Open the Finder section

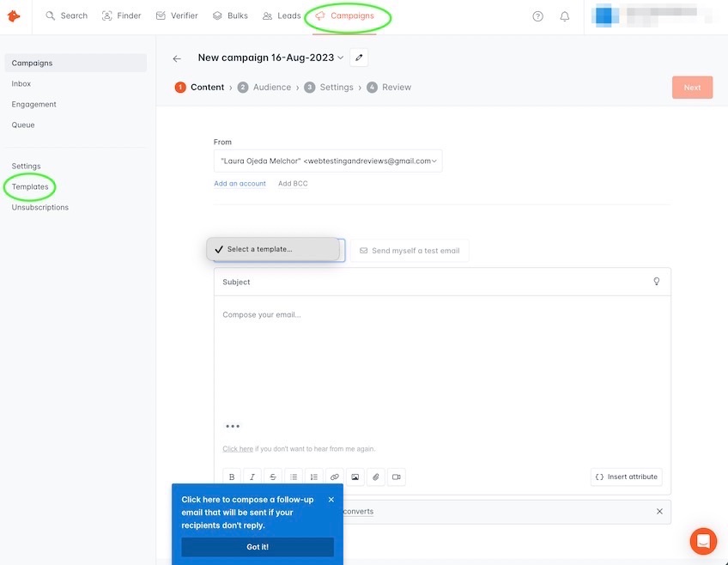tap(121, 15)
